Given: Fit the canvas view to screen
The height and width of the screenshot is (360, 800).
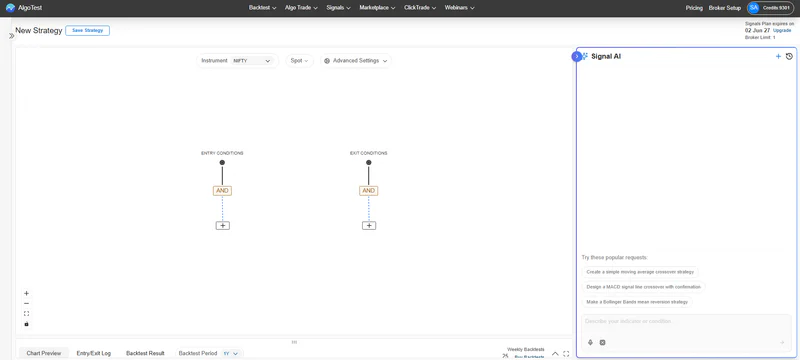Looking at the screenshot, I should click(27, 314).
